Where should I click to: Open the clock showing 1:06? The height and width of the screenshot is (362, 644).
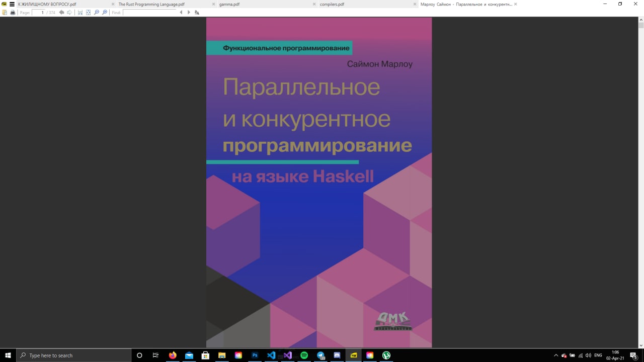coord(615,355)
